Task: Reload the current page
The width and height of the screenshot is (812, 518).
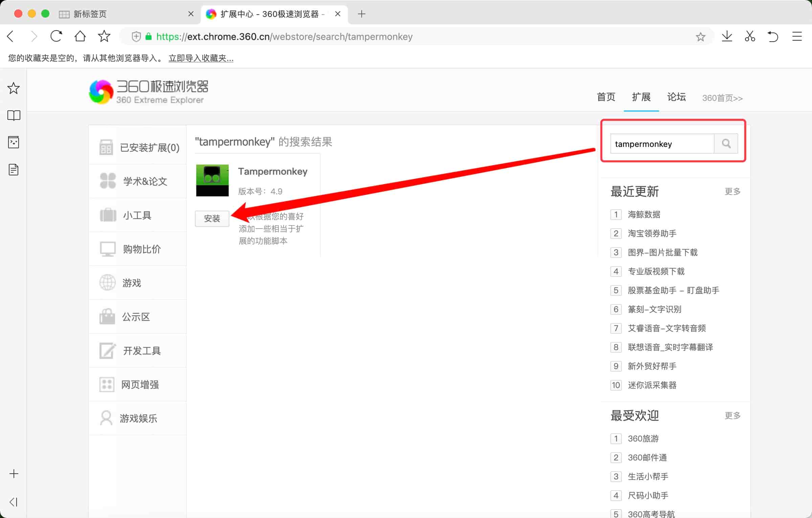Action: [x=56, y=36]
